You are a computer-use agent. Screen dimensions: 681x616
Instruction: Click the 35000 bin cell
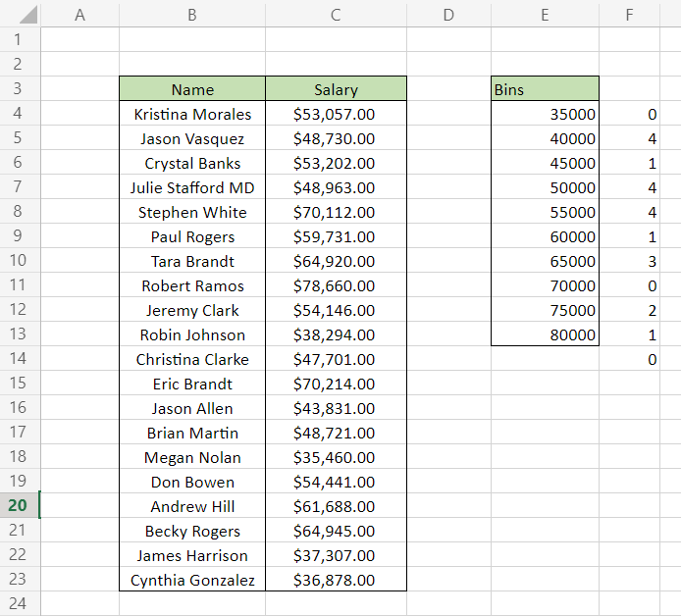click(x=545, y=114)
